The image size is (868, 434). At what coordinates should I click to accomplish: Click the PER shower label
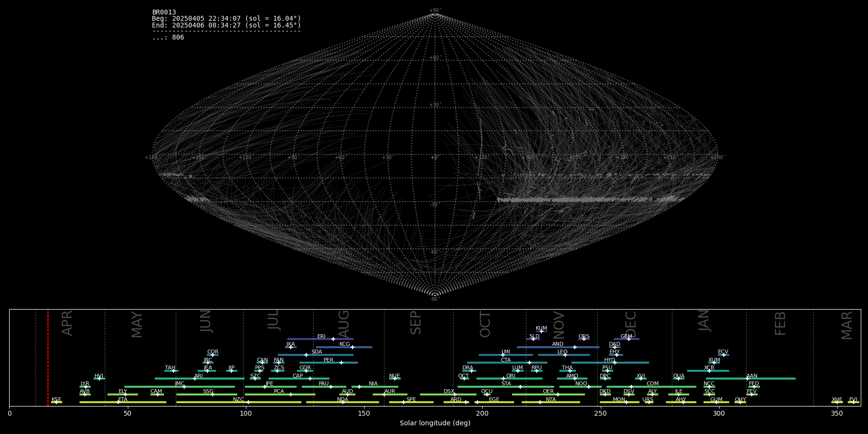point(328,360)
